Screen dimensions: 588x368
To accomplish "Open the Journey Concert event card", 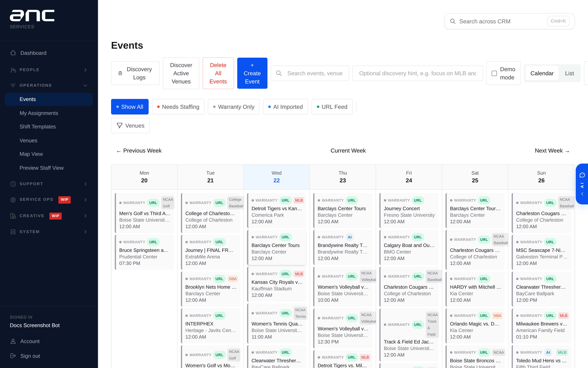I will pos(409,211).
